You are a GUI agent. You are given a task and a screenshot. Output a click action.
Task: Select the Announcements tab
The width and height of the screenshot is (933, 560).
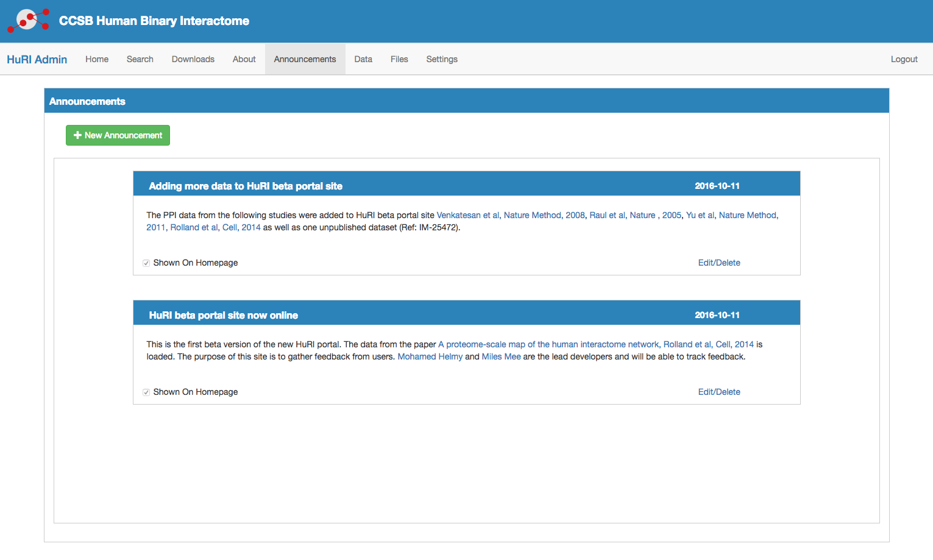point(305,59)
